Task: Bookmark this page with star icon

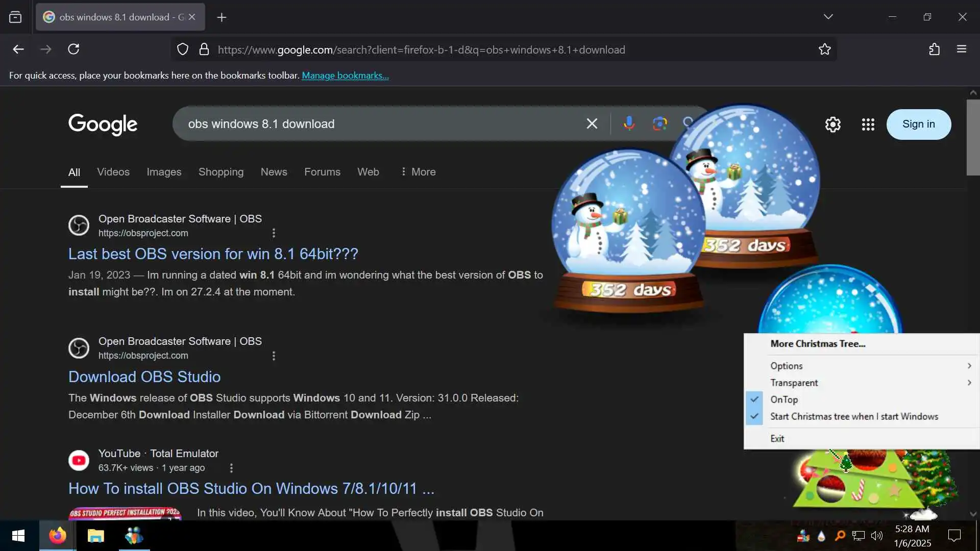Action: tap(824, 49)
